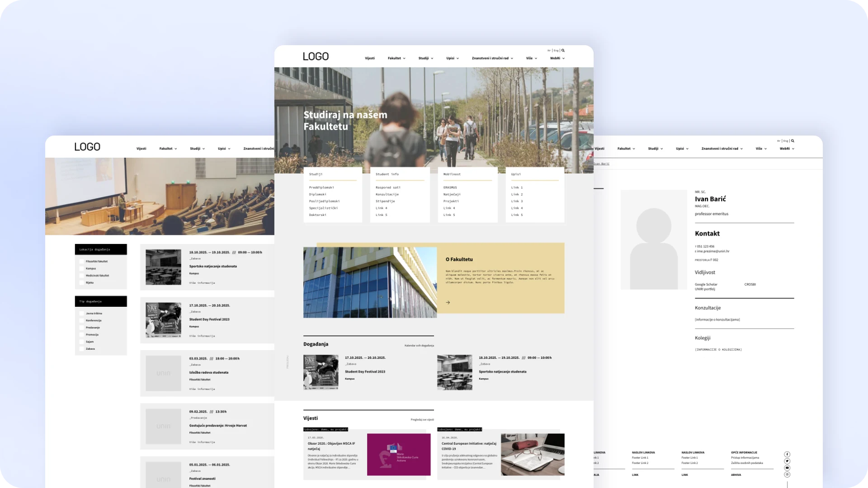Image resolution: width=868 pixels, height=488 pixels.
Task: Click the search icon on the right page header
Action: click(x=793, y=141)
